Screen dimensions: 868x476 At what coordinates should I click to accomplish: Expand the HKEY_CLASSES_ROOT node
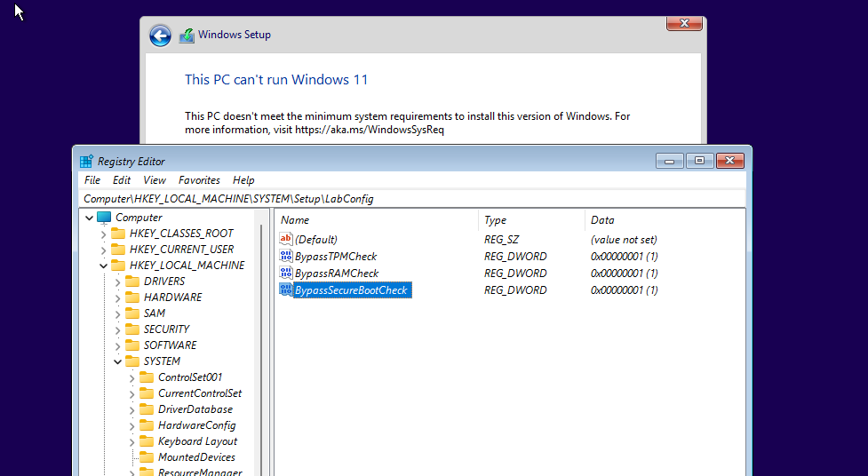[x=104, y=234]
